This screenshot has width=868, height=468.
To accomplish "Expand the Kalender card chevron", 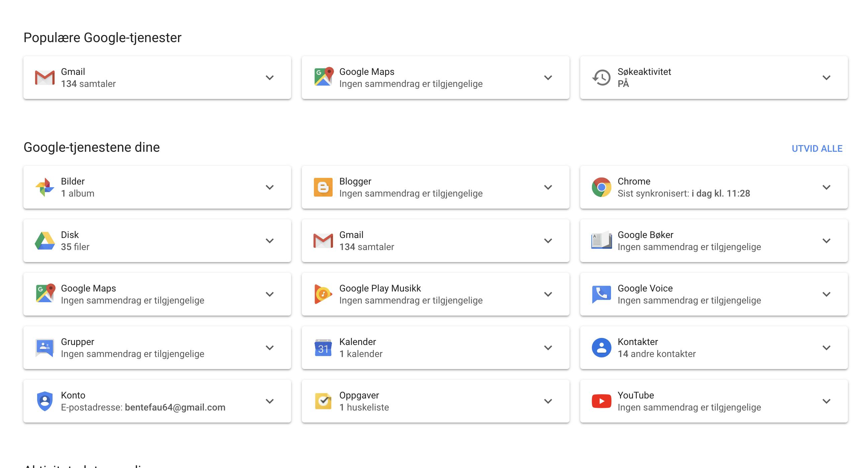I will coord(548,348).
